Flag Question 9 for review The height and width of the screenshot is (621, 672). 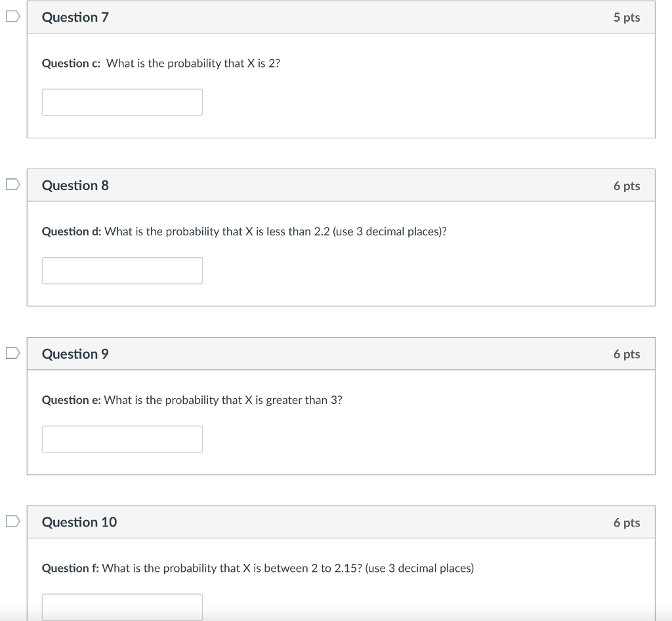(x=13, y=353)
